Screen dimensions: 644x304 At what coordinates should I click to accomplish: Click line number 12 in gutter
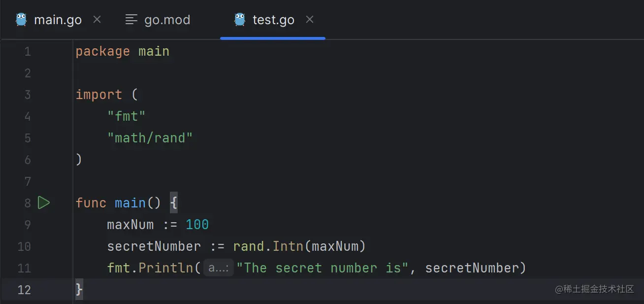24,290
